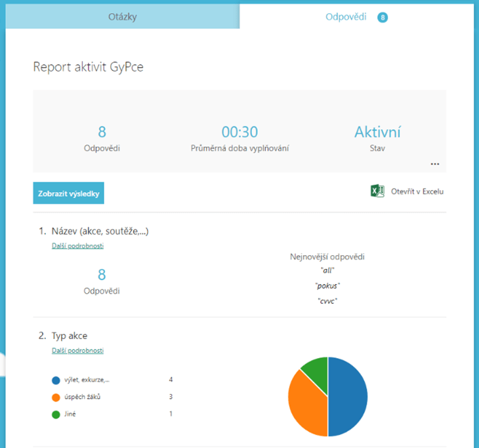The width and height of the screenshot is (479, 448).
Task: Click the blue legend dot for výlet, exkurze
Action: [55, 380]
